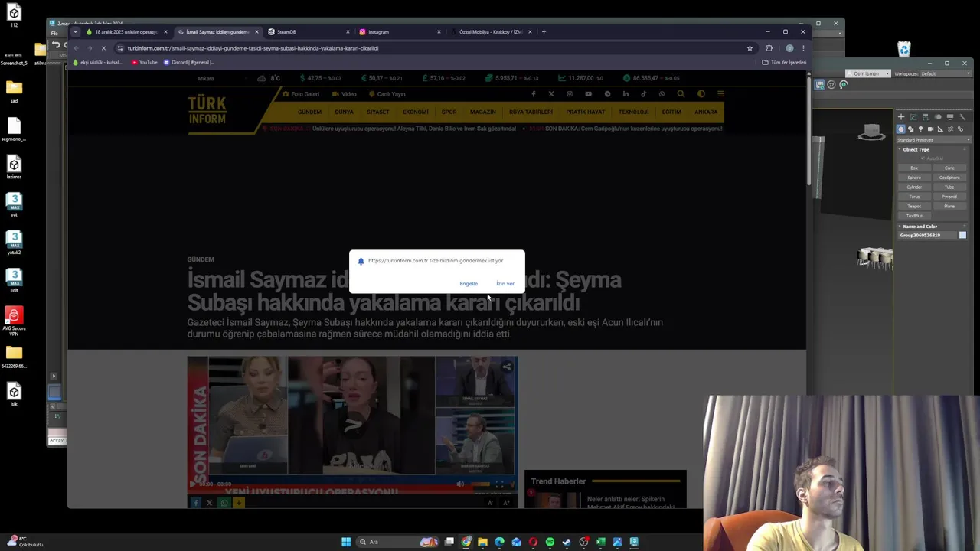Viewport: 980px width, 551px height.
Task: Click the video share icon
Action: click(507, 367)
